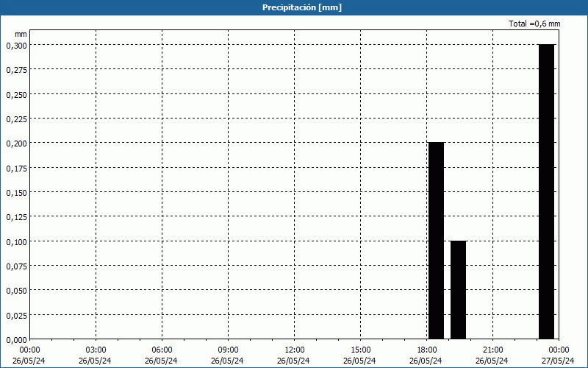
Task: Select the 0,300 mm precipitation bar
Action: (546, 191)
